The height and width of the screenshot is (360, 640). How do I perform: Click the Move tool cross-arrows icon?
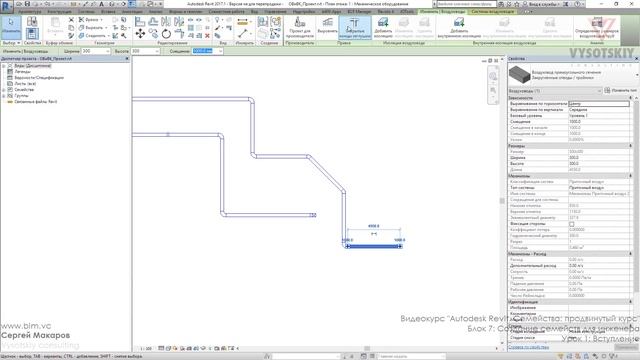[140, 34]
